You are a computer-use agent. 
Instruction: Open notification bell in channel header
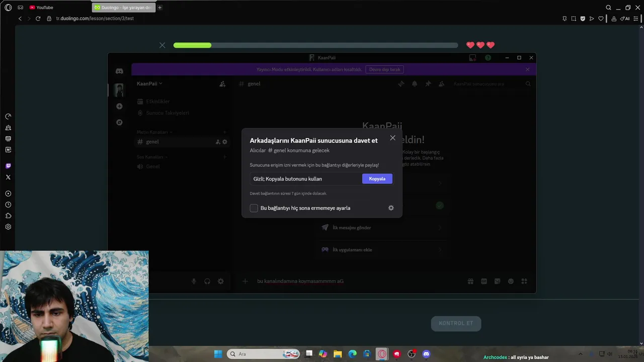415,84
